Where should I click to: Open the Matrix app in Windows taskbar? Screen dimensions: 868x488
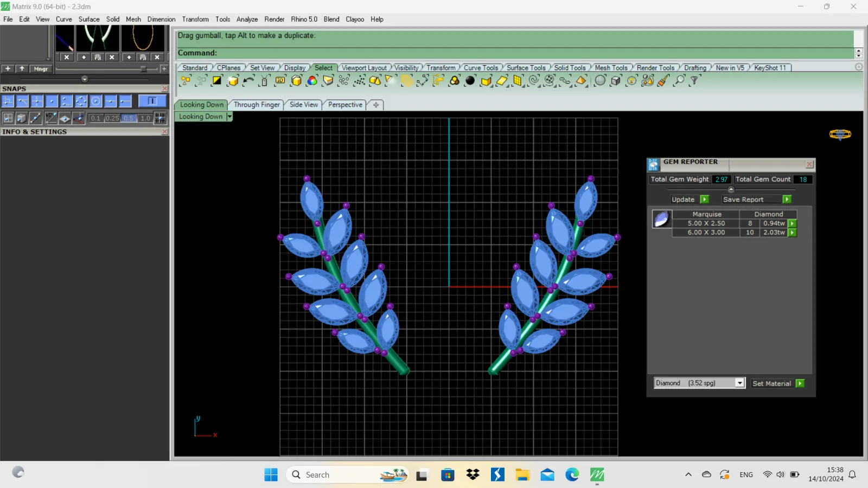(x=597, y=475)
